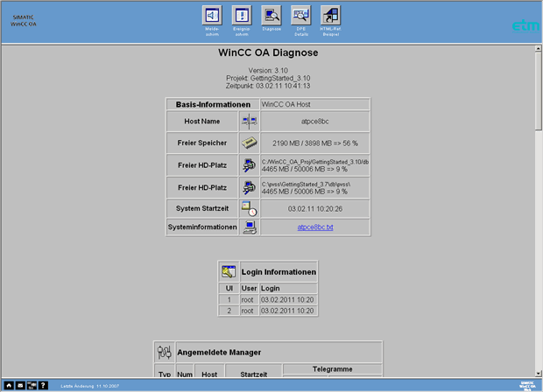
Task: Click the root user in UI 2 row
Action: pyautogui.click(x=247, y=311)
